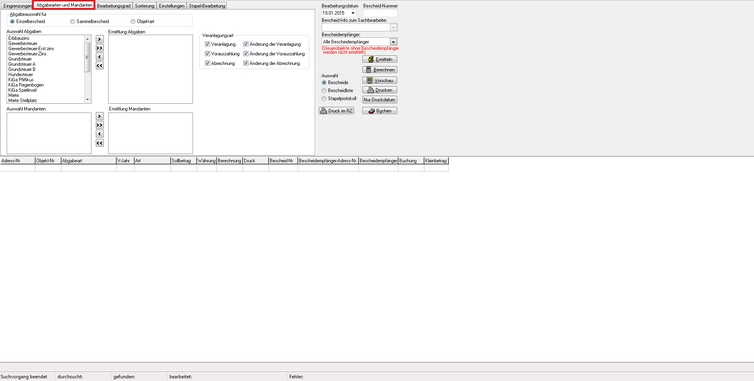The image size is (754, 381).
Task: Click the Druck im RZ printer button
Action: point(337,111)
